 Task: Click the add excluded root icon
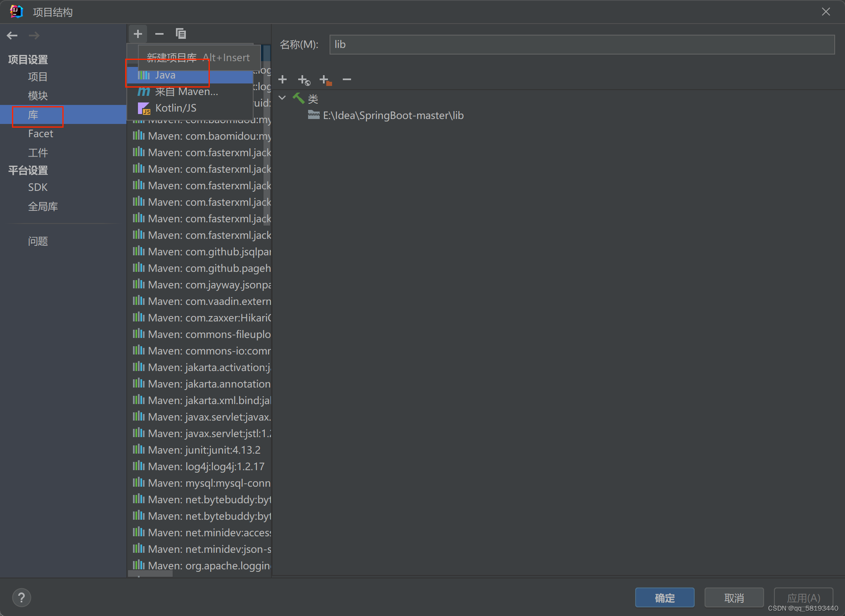click(325, 80)
